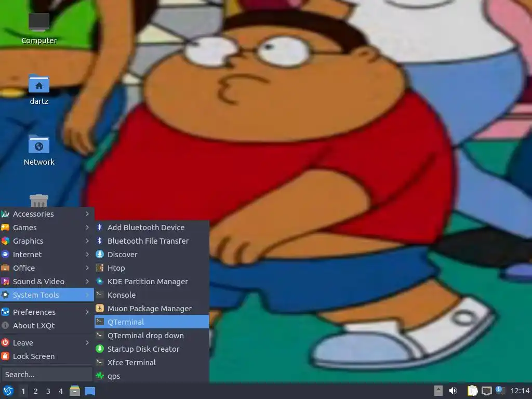Screen dimensions: 532x399
Task: Switch to desktop 3
Action: coord(48,391)
